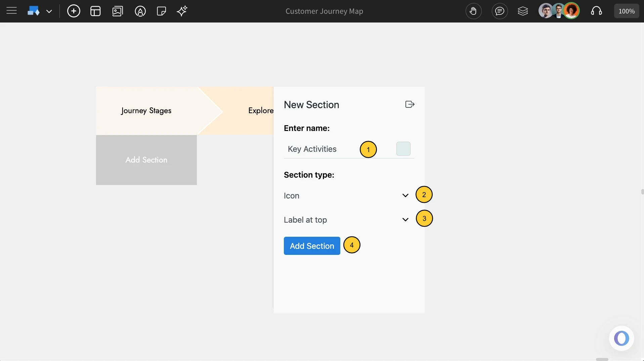The height and width of the screenshot is (361, 644).
Task: Click the AI sparkle assistant icon
Action: point(182,11)
